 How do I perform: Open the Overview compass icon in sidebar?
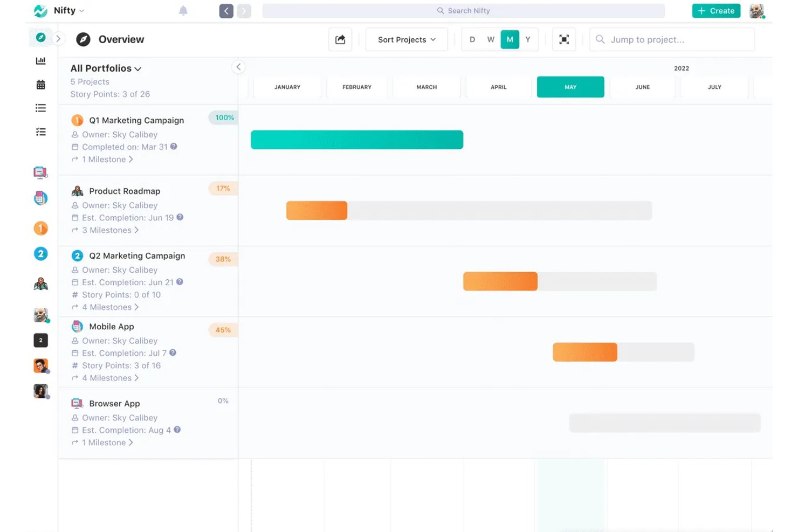[x=40, y=37]
